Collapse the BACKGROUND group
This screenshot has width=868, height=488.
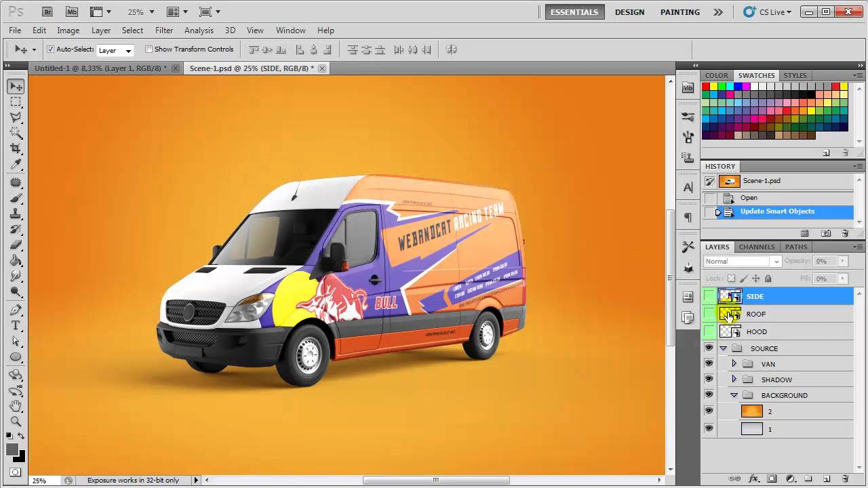(x=734, y=395)
